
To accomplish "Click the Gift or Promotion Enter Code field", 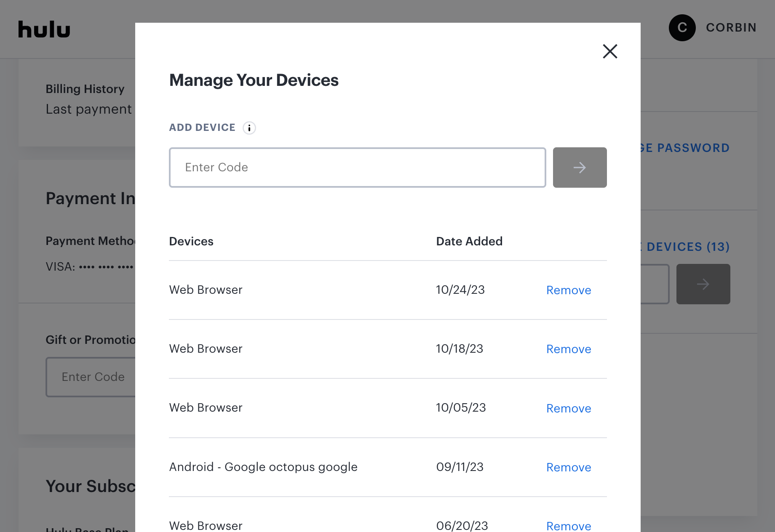I will click(93, 377).
